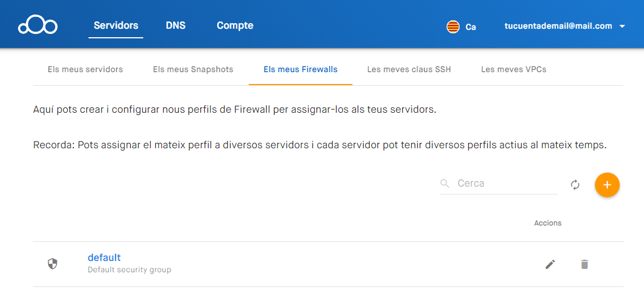Select Les meves claus SSH tab
Image resolution: width=644 pixels, height=292 pixels.
(x=409, y=69)
